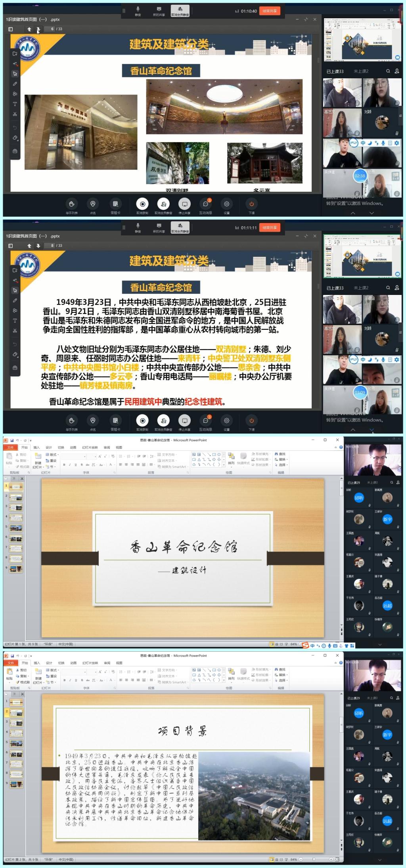
Task: Open 选择 dropdown in the 项目背景 PowerPoint window
Action: [x=282, y=680]
